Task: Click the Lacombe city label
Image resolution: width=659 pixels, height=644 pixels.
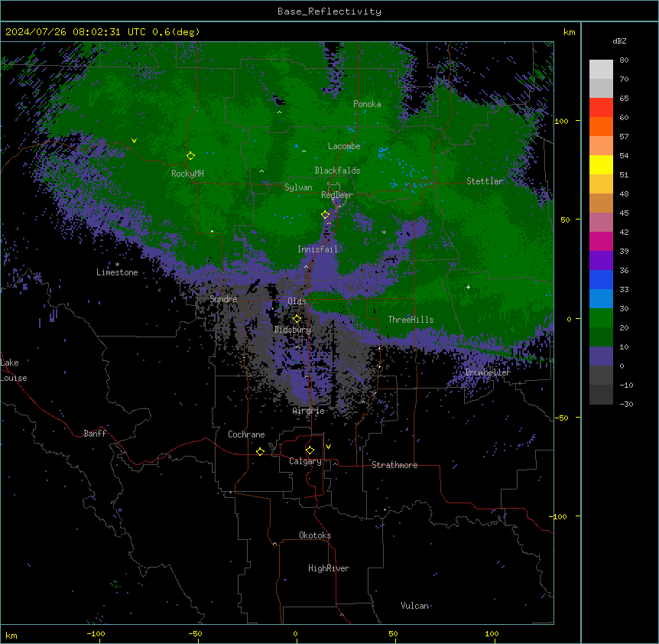Action: pyautogui.click(x=344, y=146)
